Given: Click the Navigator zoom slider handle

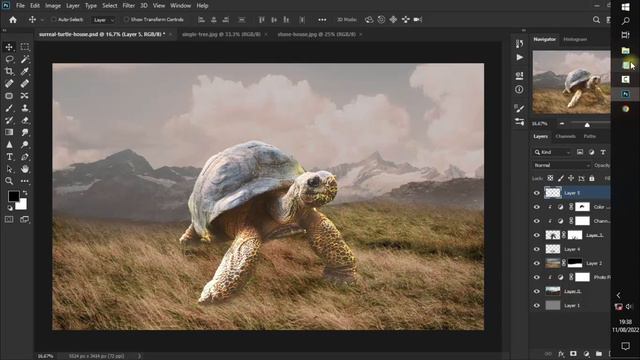Looking at the screenshot, I should tap(587, 124).
